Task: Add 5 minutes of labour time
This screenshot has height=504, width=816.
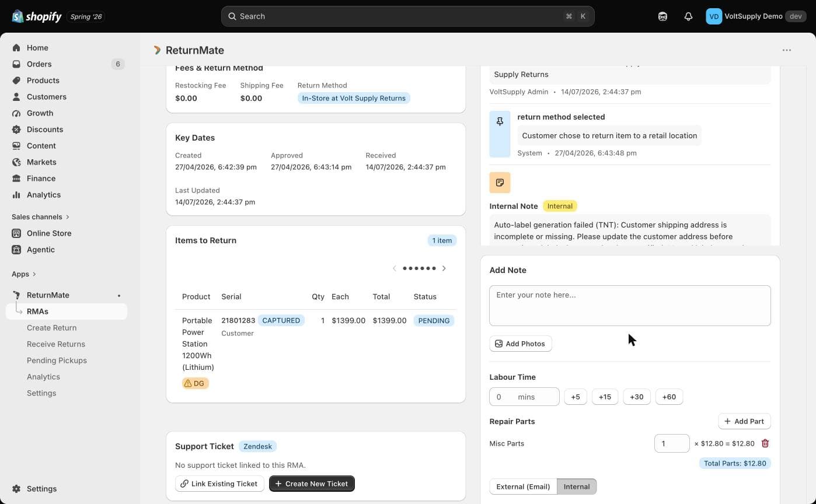Action: (576, 397)
